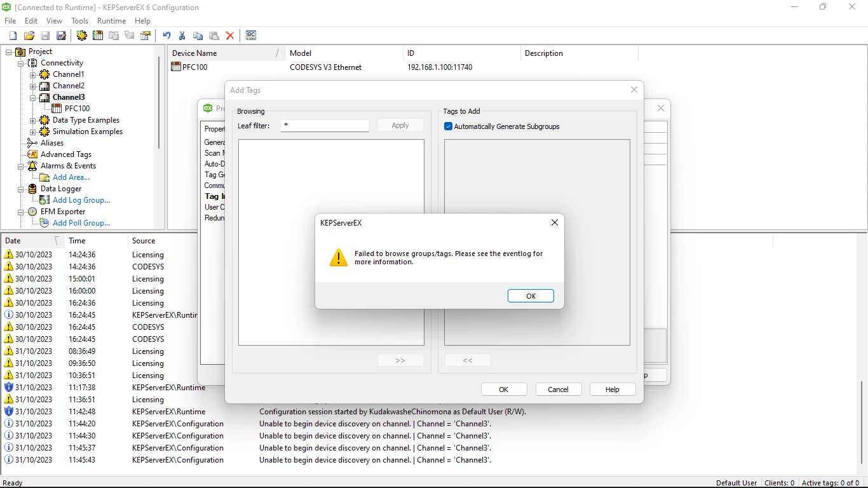Collapse the Alarms & Events node
868x488 pixels.
21,166
